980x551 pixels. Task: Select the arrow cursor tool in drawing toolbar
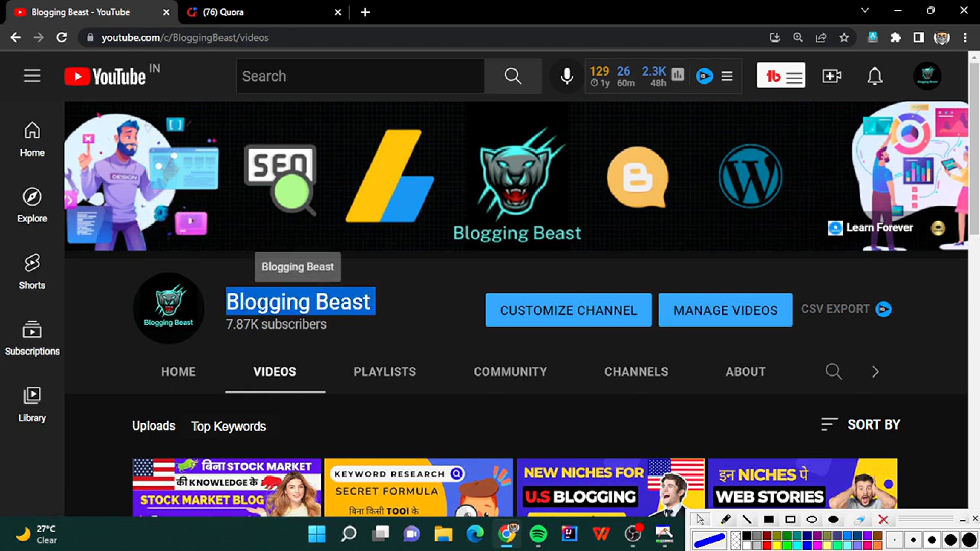coord(700,519)
